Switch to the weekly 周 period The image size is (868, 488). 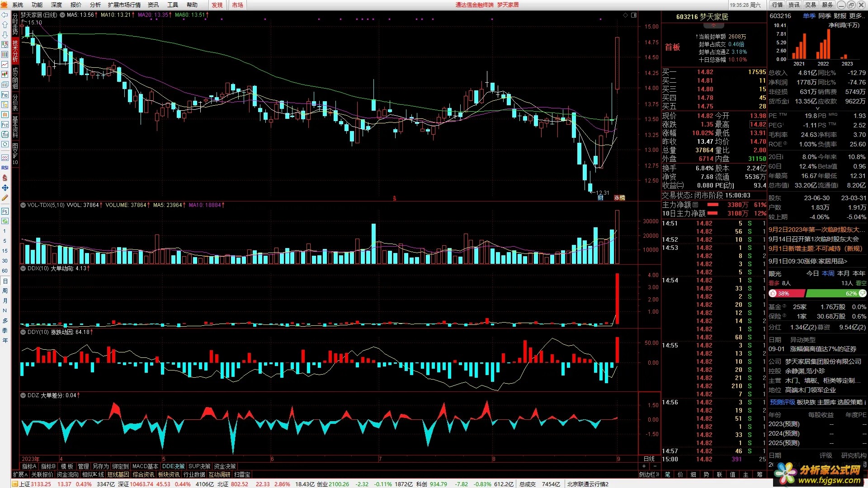pyautogui.click(x=5, y=291)
